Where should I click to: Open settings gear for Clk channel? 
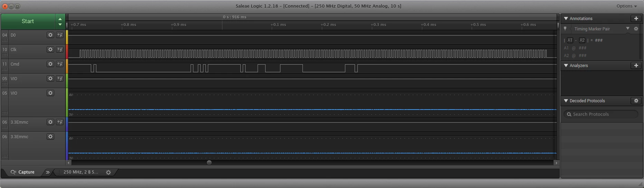(x=50, y=49)
